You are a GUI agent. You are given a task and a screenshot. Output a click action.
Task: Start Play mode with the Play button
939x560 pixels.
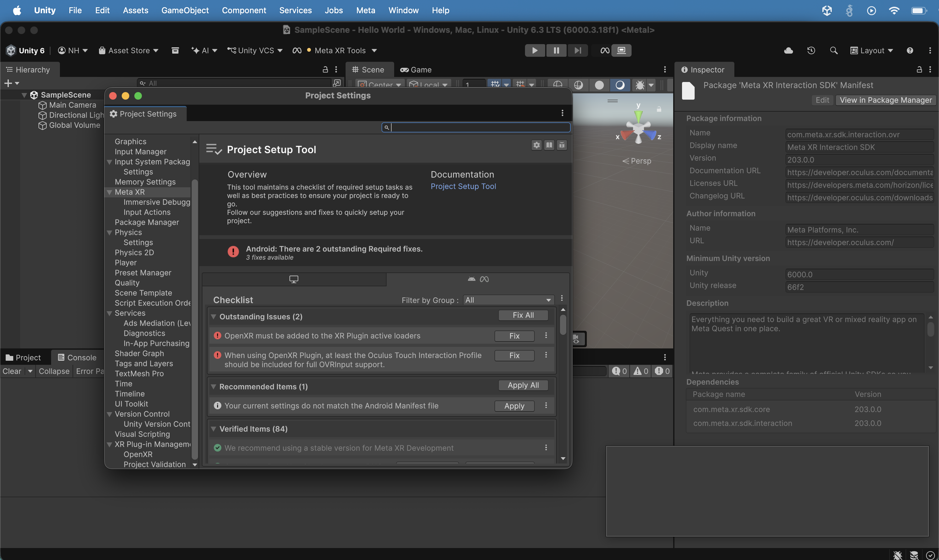pos(534,50)
